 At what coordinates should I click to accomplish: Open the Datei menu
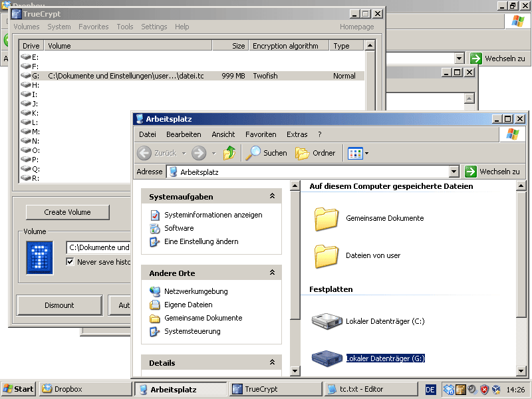(x=148, y=134)
